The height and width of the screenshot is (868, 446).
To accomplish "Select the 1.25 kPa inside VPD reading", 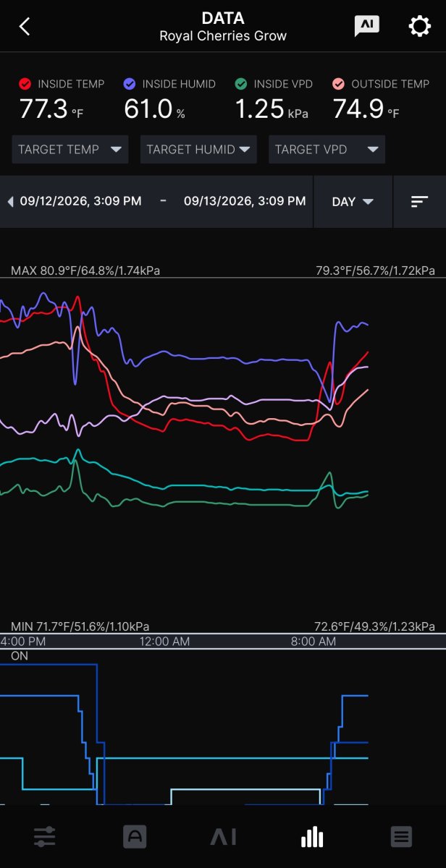I will pyautogui.click(x=272, y=109).
